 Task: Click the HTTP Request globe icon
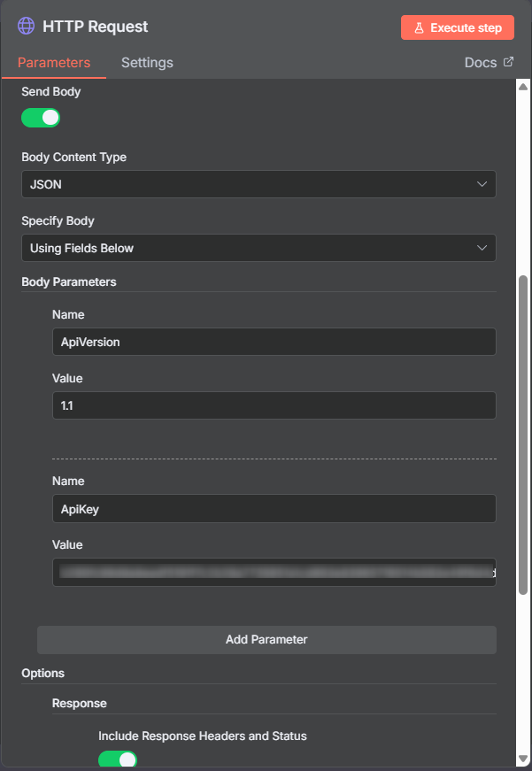coord(27,27)
